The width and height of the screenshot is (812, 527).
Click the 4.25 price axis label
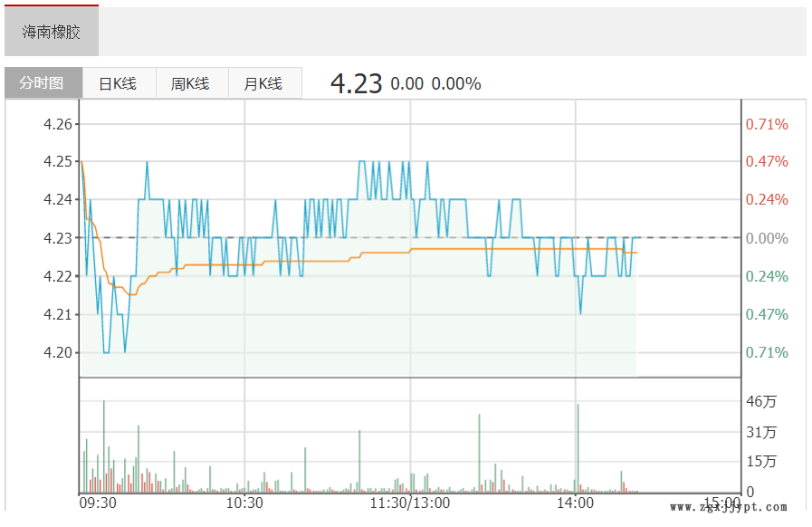[58, 162]
